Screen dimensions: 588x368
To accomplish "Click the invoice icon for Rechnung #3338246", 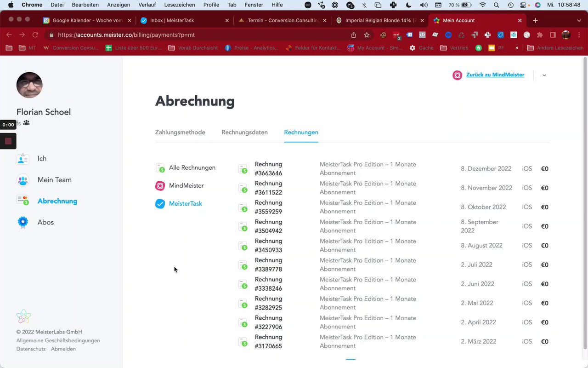I will pyautogui.click(x=243, y=285).
